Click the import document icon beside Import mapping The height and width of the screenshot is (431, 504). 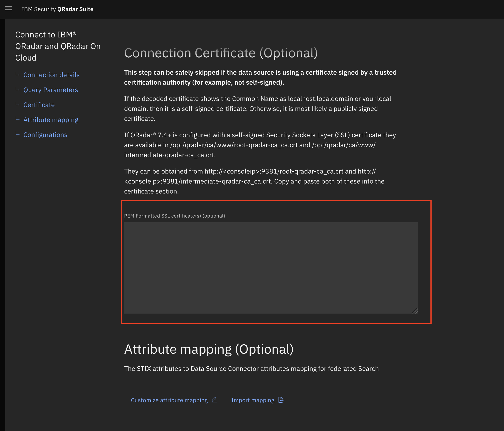[x=281, y=400]
